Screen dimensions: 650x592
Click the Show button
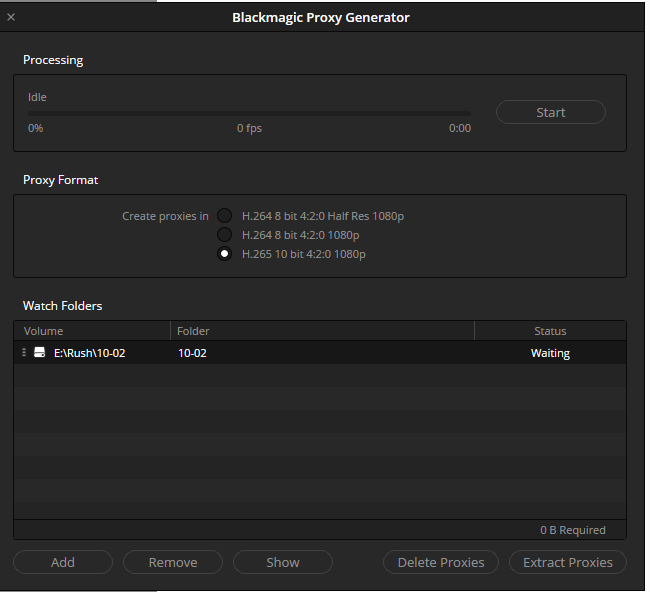pyautogui.click(x=283, y=562)
